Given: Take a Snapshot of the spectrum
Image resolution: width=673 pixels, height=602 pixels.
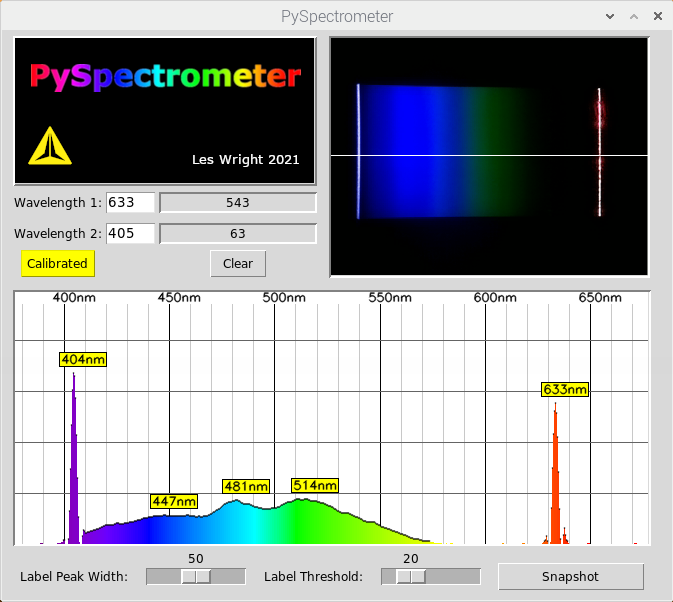Looking at the screenshot, I should click(x=570, y=577).
